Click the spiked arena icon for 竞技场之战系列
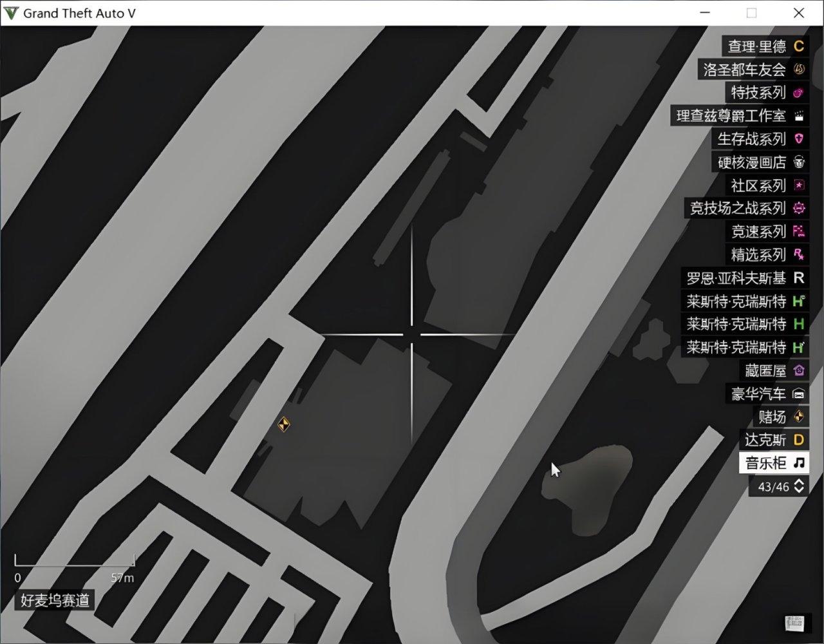Image resolution: width=824 pixels, height=644 pixels. pyautogui.click(x=799, y=209)
